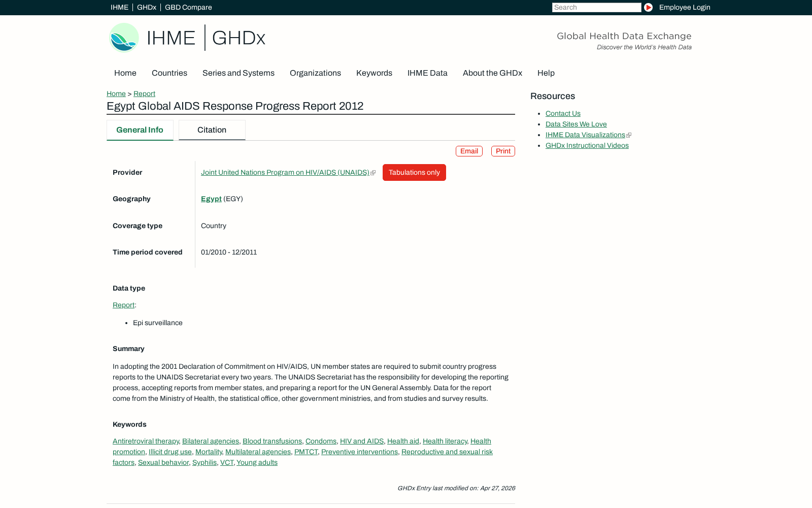
Task: Open the Report data type link
Action: pos(123,305)
